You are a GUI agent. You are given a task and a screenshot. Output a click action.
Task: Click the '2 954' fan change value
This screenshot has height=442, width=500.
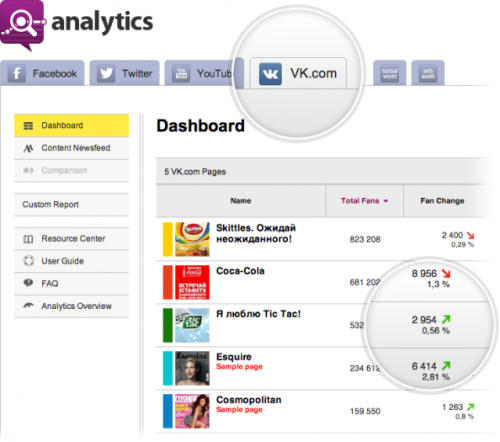point(424,320)
